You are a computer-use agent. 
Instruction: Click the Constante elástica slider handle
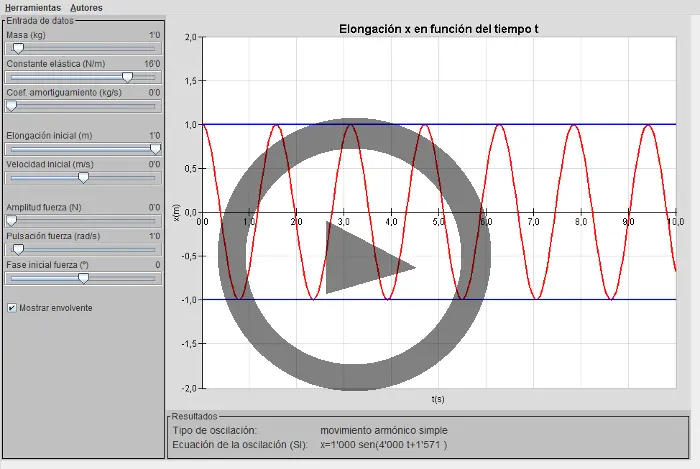pos(127,76)
